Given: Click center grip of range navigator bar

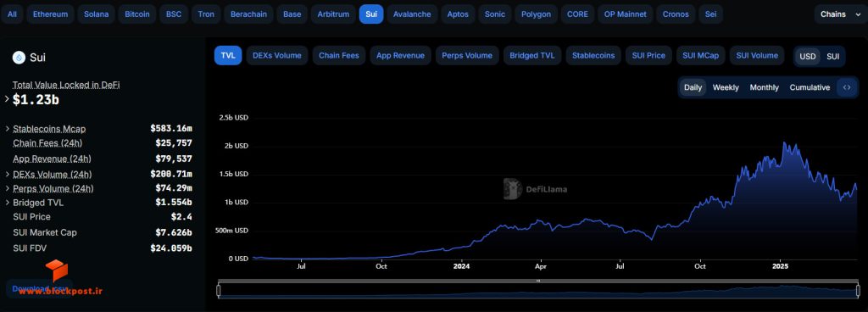Looking at the screenshot, I should [x=538, y=281].
